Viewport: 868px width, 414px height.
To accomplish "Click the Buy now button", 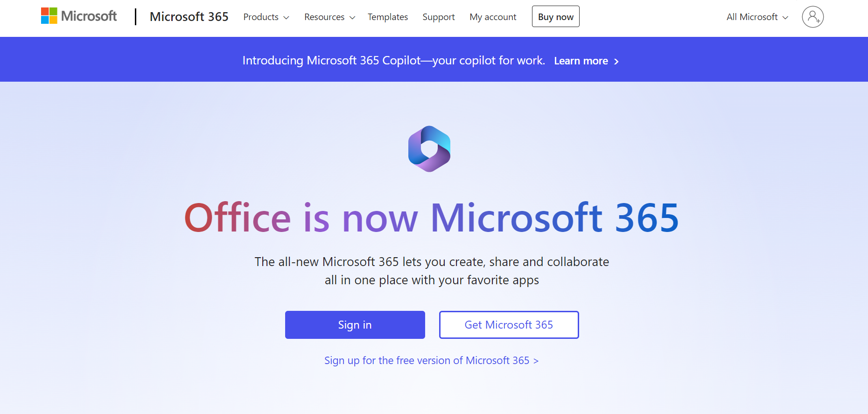I will [x=556, y=17].
